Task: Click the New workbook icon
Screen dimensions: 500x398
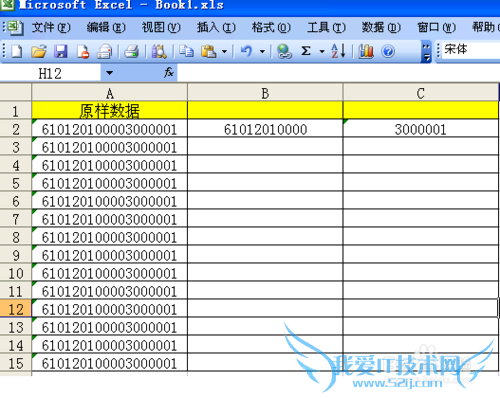Action: coord(16,52)
